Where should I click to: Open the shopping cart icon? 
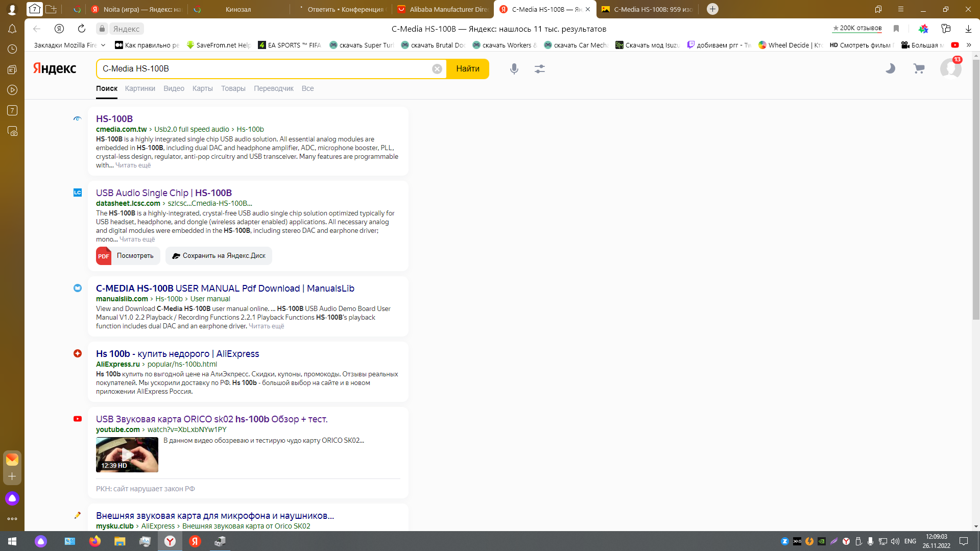(x=919, y=68)
